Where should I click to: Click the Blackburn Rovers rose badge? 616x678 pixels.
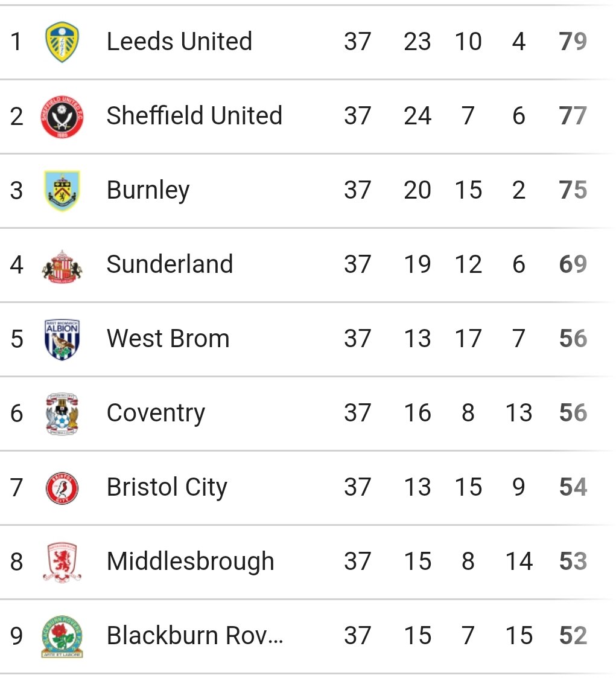pyautogui.click(x=62, y=636)
